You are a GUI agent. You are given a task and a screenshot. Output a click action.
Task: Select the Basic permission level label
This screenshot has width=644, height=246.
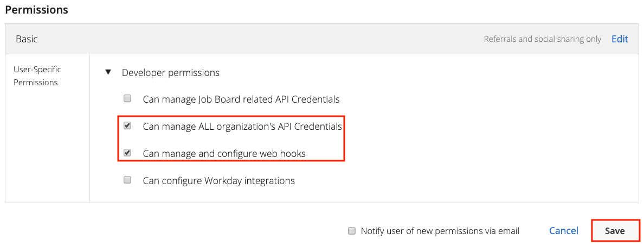27,39
